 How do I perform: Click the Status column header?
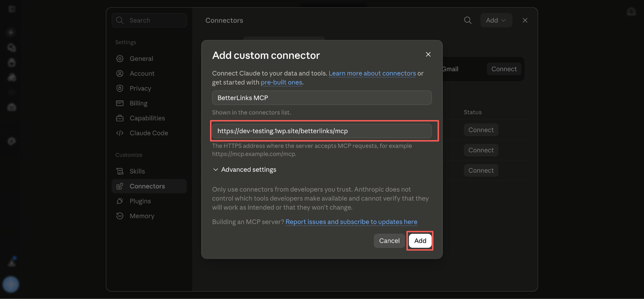[x=473, y=112]
